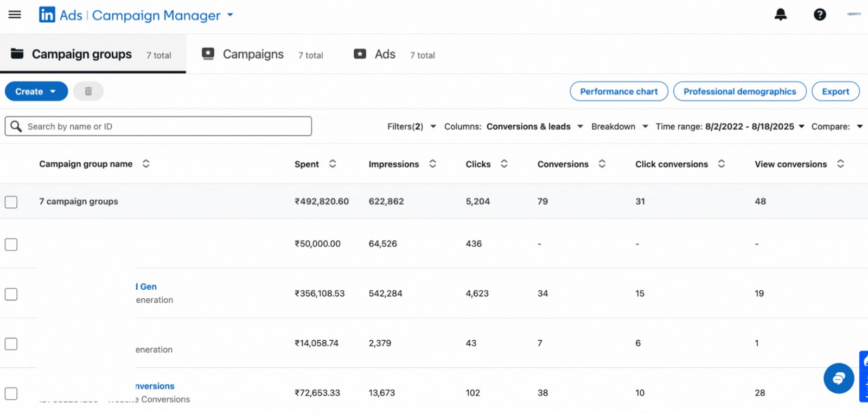Click the 542,284 impressions cell
This screenshot has height=414, width=868.
[386, 294]
